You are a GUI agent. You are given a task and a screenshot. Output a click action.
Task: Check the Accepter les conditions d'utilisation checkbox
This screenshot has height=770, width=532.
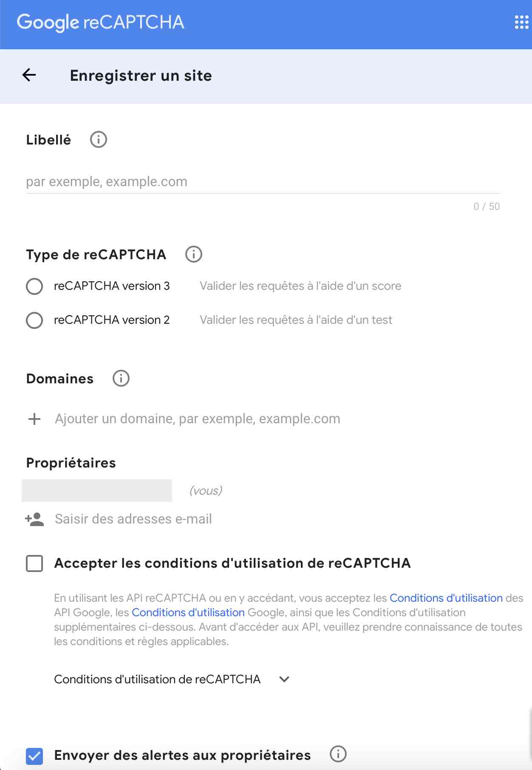tap(35, 564)
